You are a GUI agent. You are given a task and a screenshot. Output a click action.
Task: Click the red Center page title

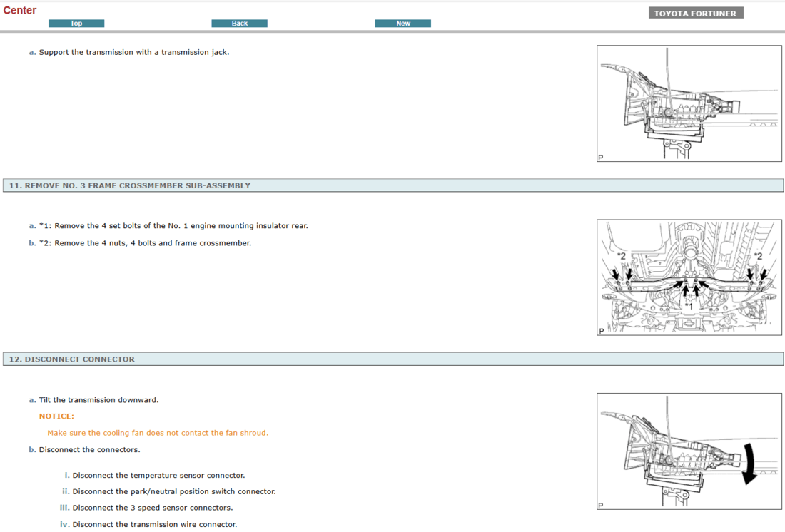(20, 10)
